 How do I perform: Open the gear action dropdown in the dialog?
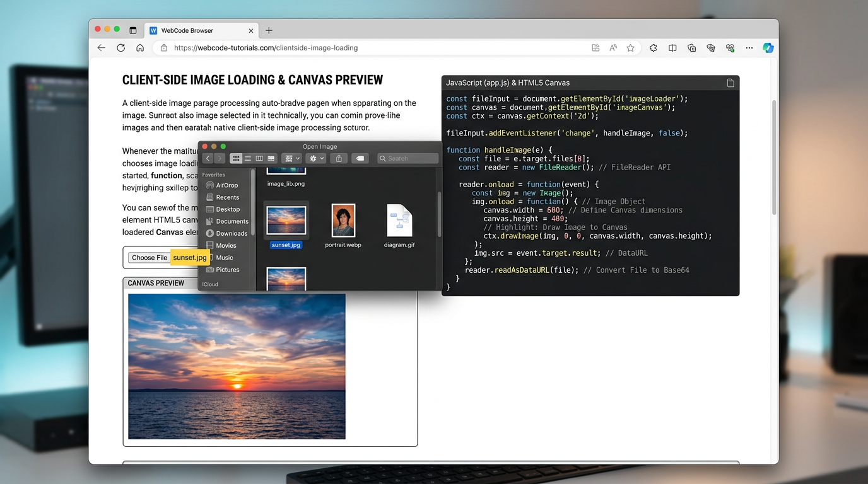316,159
